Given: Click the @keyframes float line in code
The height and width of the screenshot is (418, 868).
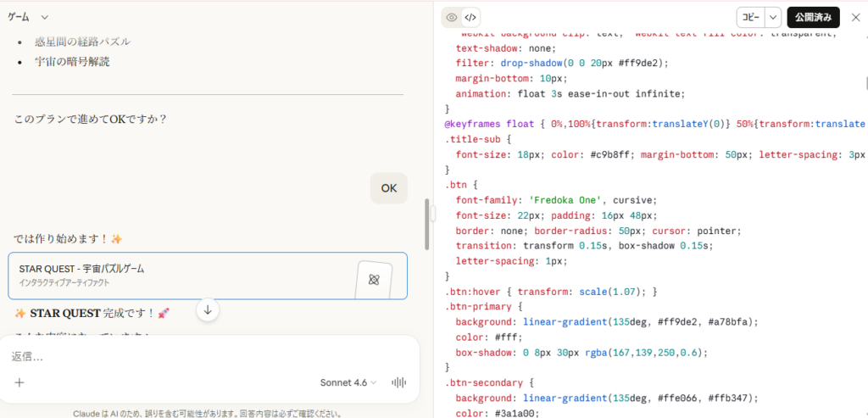Looking at the screenshot, I should point(489,124).
